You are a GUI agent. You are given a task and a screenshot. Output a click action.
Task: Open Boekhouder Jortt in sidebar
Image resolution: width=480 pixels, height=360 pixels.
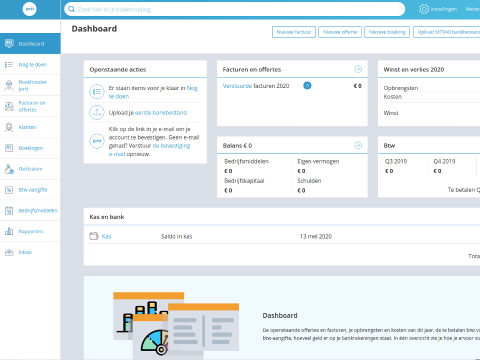(32, 85)
